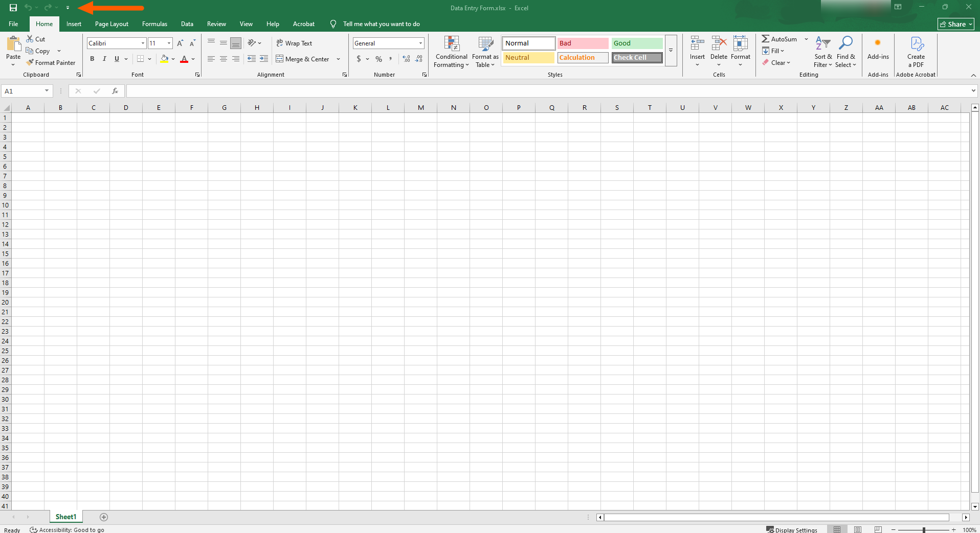Click the Insert Function fx icon
The height and width of the screenshot is (533, 980).
click(x=115, y=91)
